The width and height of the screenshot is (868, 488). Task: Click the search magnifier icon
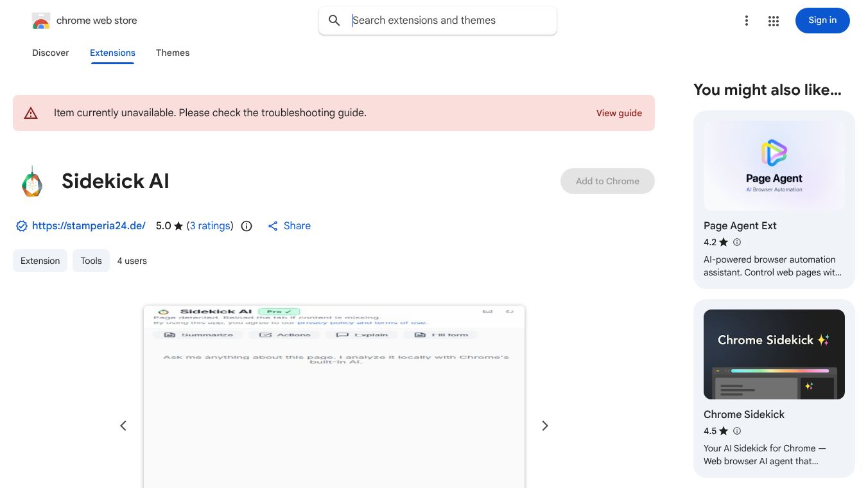click(x=334, y=21)
